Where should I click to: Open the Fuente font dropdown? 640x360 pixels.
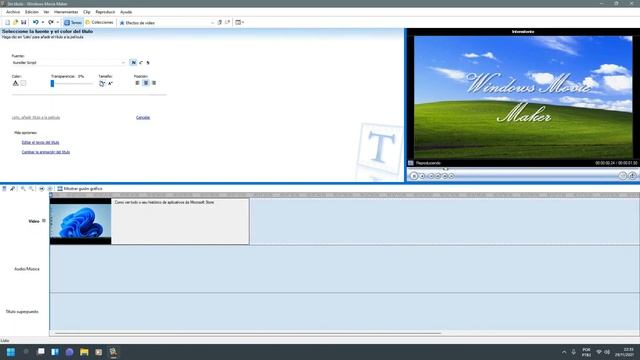click(69, 62)
